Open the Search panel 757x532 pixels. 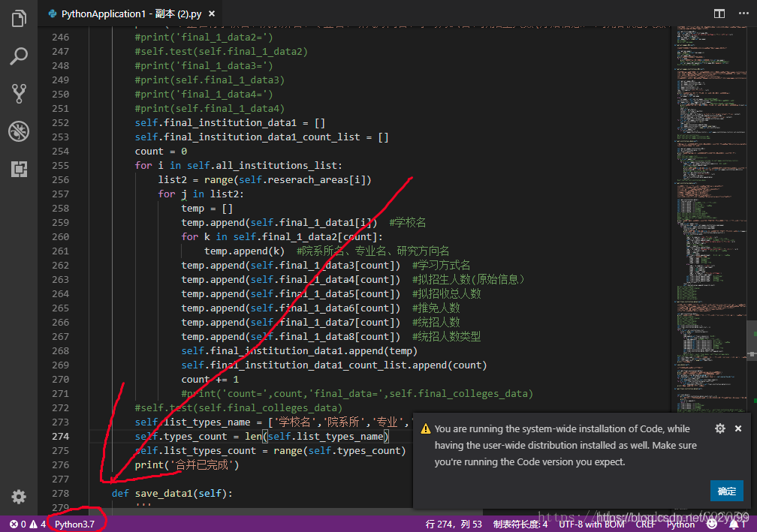19,56
